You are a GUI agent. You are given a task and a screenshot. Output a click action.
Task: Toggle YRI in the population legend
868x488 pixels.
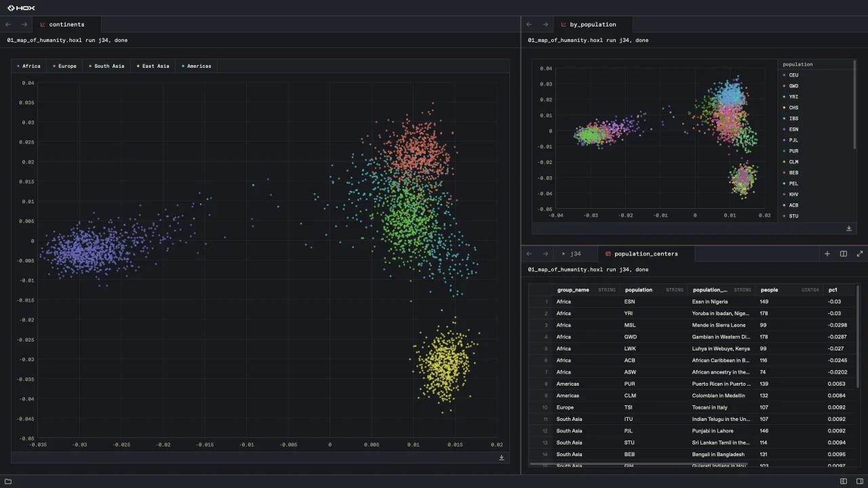coord(791,97)
